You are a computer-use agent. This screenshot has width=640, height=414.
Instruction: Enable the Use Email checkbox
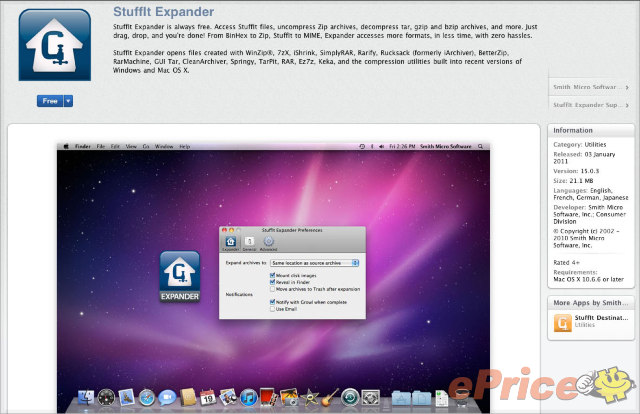[272, 309]
